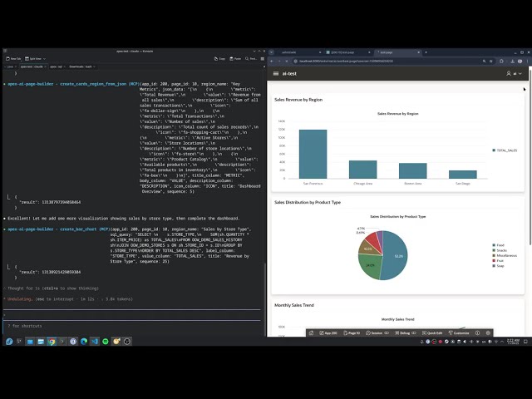Screen dimensions: 532x399
Task: Click Customize in developer toolbar
Action: [x=459, y=332]
